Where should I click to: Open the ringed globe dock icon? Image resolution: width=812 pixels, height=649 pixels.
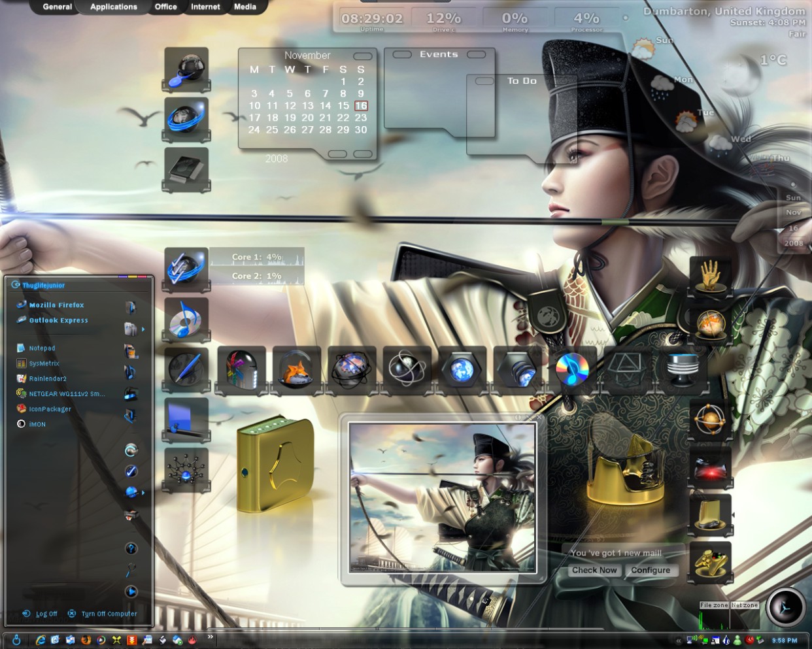352,369
